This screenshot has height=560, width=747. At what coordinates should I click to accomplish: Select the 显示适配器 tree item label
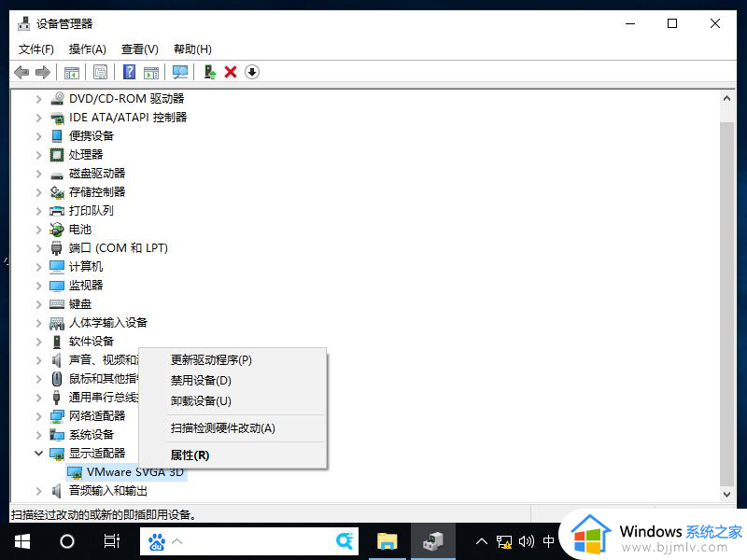point(97,454)
